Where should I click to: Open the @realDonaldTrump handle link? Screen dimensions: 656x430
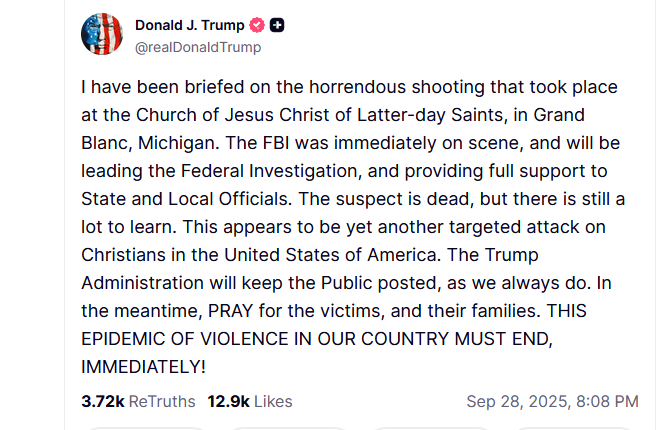pyautogui.click(x=198, y=47)
